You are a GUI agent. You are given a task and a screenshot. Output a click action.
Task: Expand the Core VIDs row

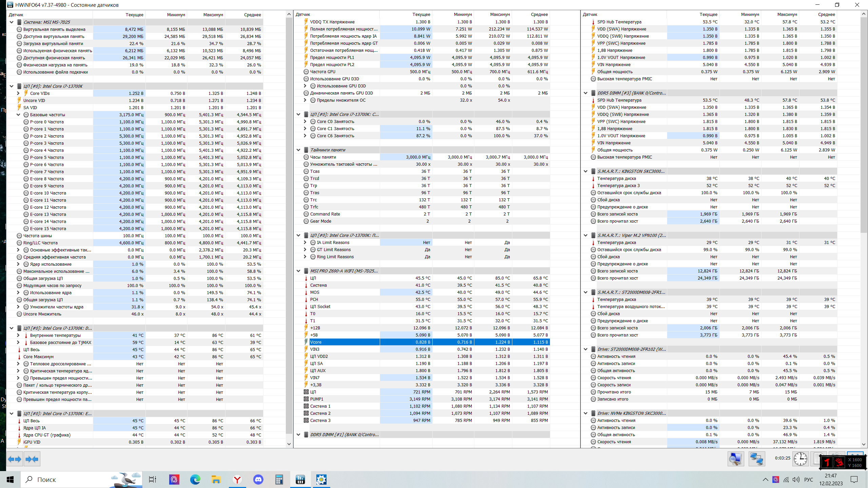(x=18, y=93)
